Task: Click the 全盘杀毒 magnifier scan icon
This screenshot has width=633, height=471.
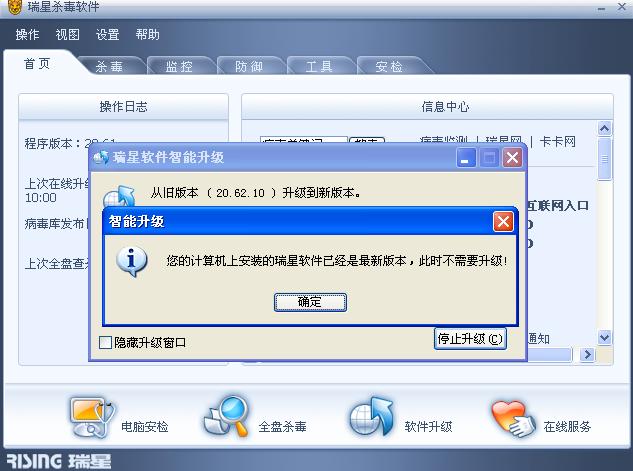Action: click(x=226, y=417)
